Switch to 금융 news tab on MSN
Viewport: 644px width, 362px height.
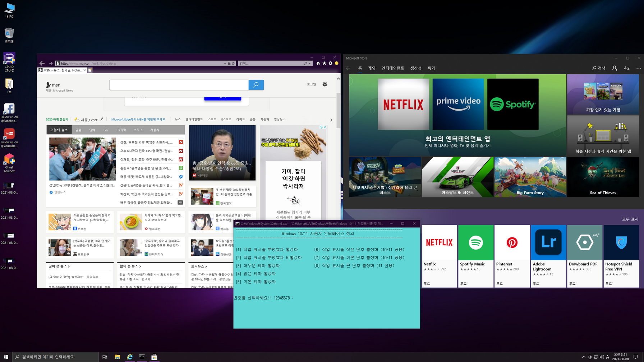78,130
